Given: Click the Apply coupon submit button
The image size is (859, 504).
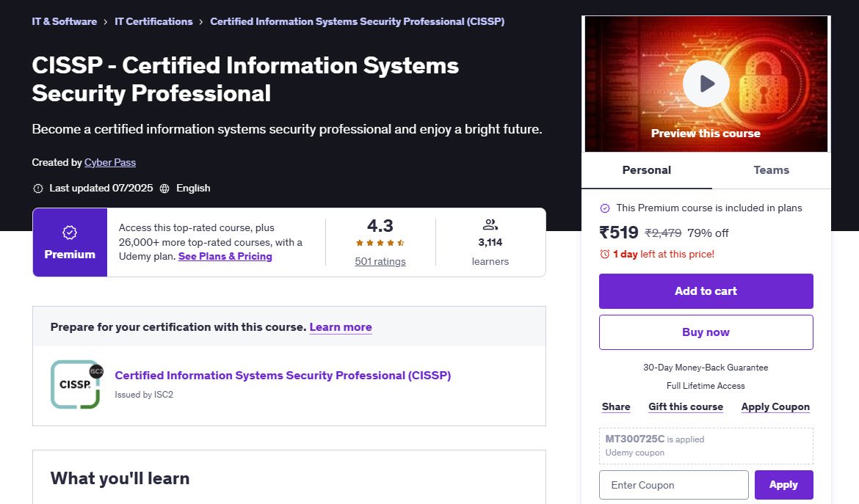Looking at the screenshot, I should click(x=783, y=485).
